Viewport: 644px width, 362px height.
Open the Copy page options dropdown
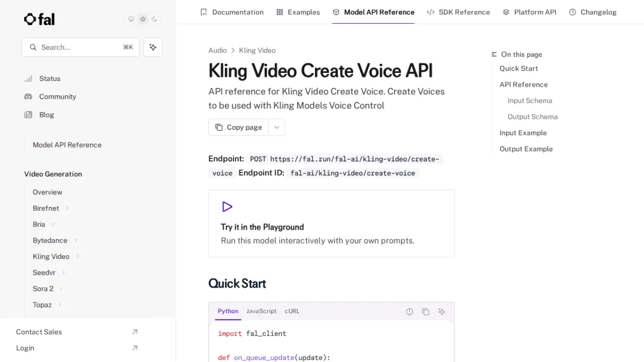click(x=277, y=127)
